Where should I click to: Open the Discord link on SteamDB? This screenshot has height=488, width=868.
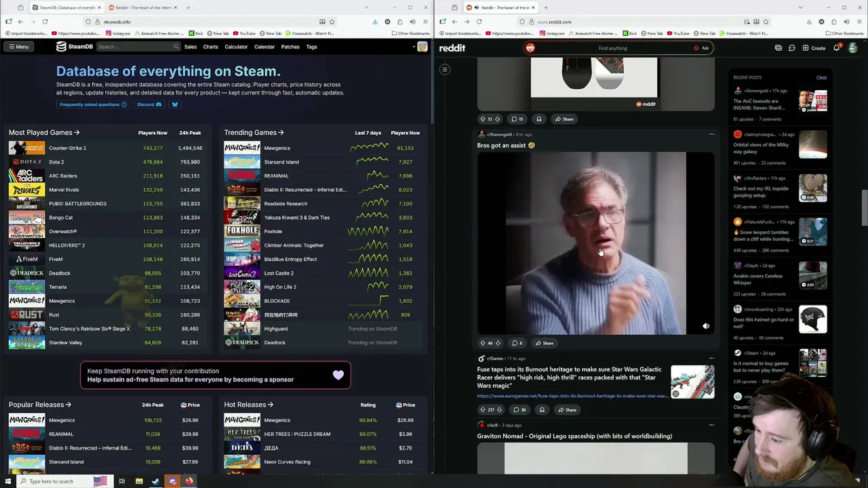coord(149,104)
